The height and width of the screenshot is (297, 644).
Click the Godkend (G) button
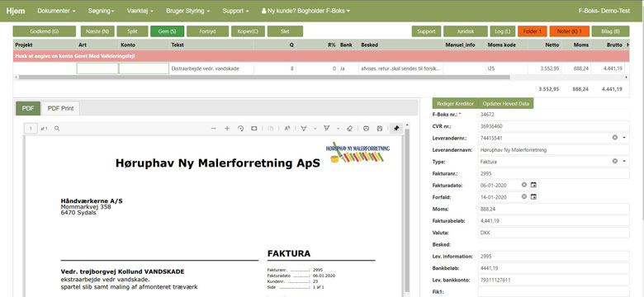[x=45, y=31]
